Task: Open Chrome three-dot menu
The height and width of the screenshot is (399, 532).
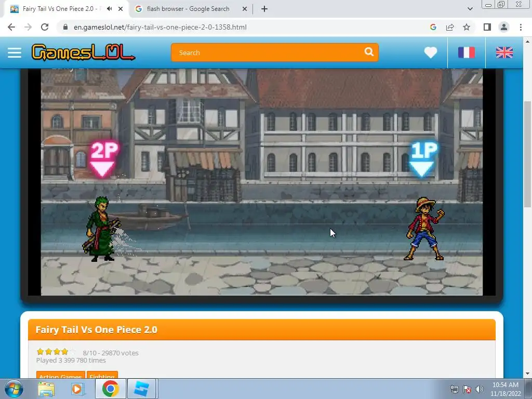Action: pos(521,27)
